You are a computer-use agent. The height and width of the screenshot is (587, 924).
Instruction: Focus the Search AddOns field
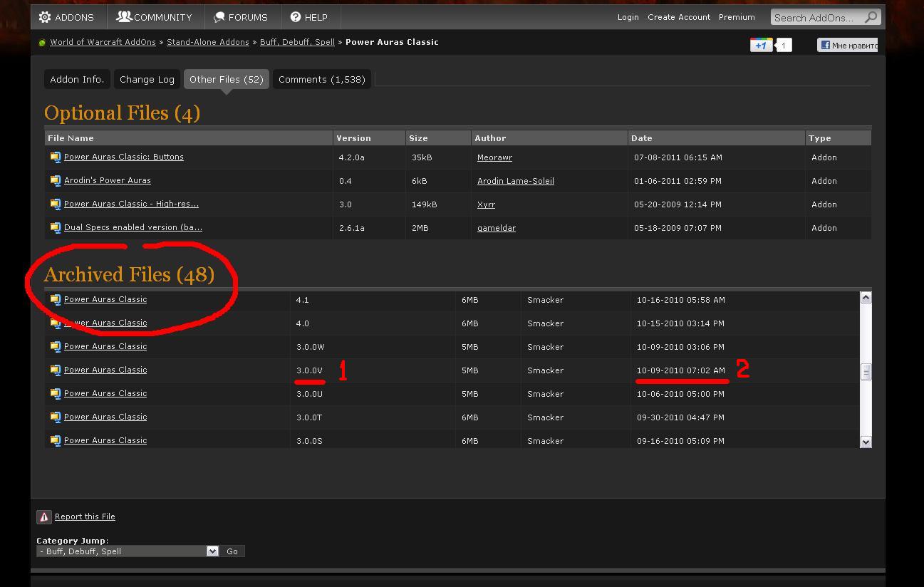[x=816, y=17]
